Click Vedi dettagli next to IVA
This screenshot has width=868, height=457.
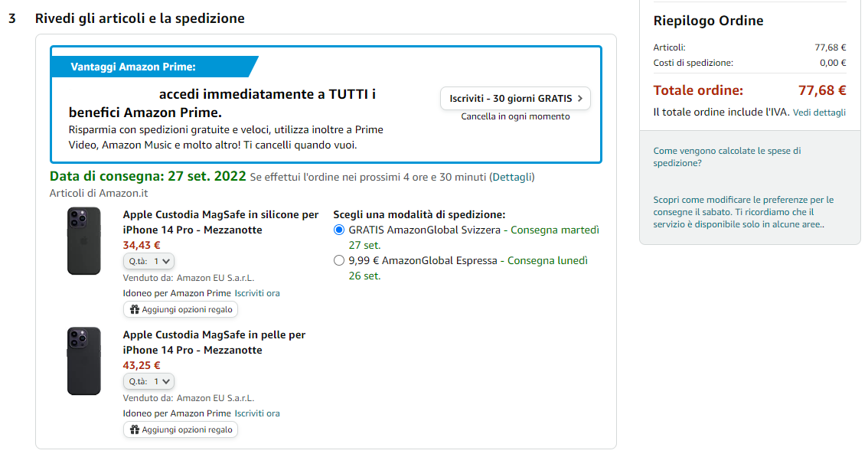pyautogui.click(x=819, y=113)
